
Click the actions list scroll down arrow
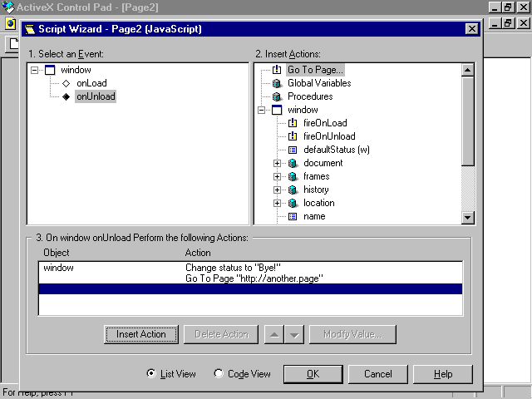pyautogui.click(x=467, y=217)
